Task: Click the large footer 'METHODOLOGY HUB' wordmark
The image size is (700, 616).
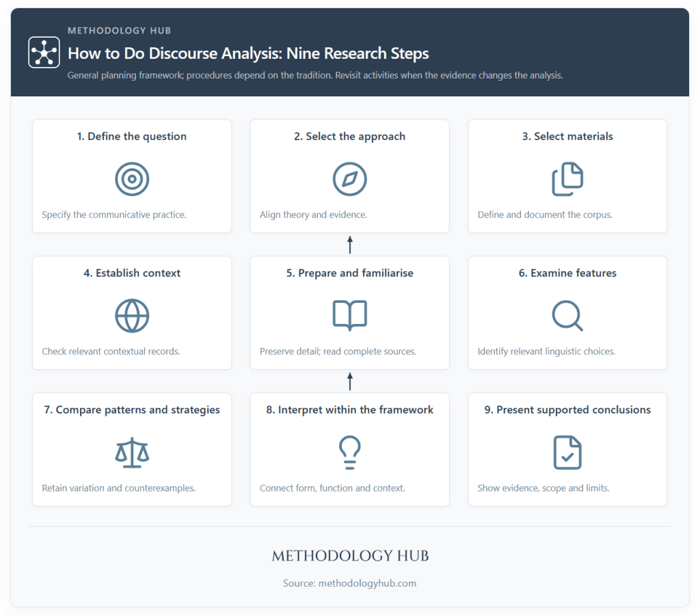Action: pos(350,556)
